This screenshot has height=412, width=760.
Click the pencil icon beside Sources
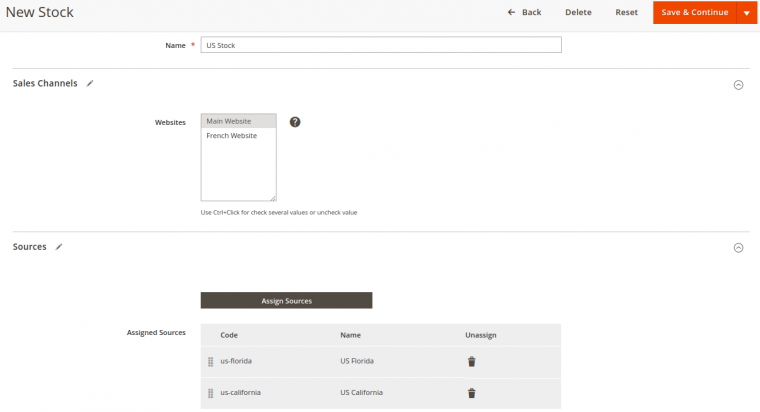[59, 246]
